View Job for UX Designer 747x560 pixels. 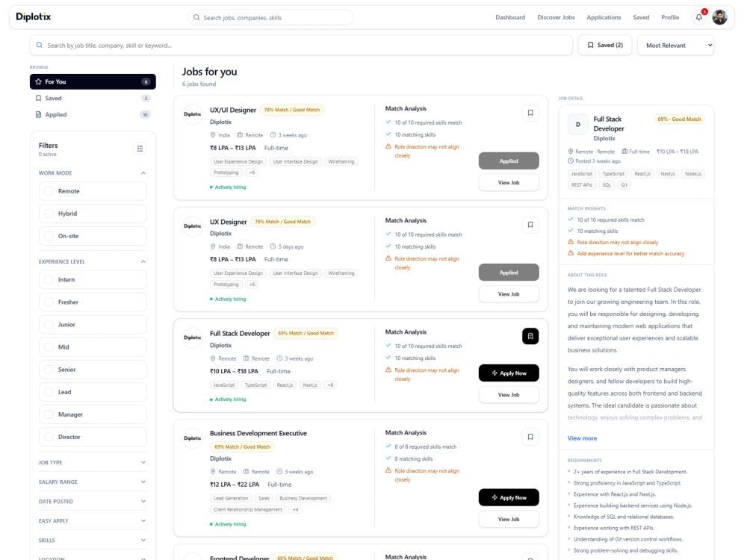509,293
